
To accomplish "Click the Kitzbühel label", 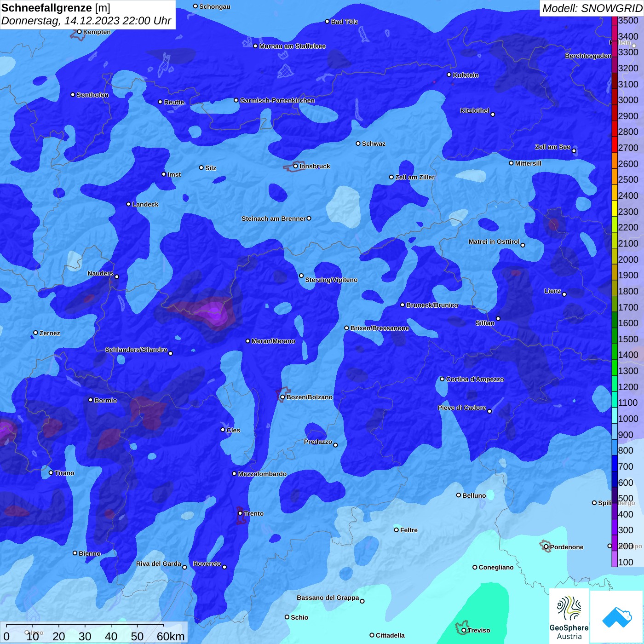I will 475,110.
